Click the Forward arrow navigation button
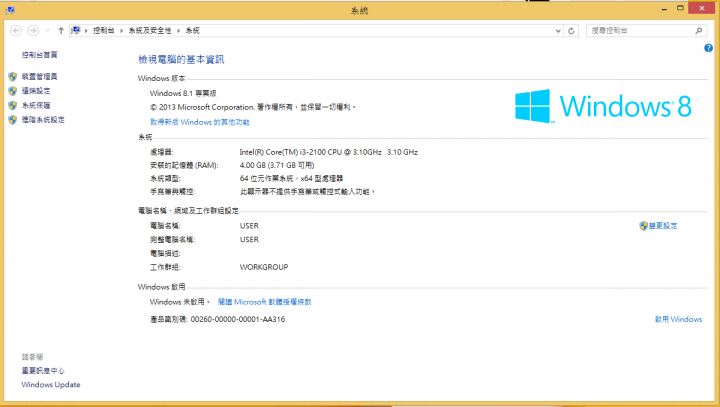The width and height of the screenshot is (720, 407). [33, 30]
